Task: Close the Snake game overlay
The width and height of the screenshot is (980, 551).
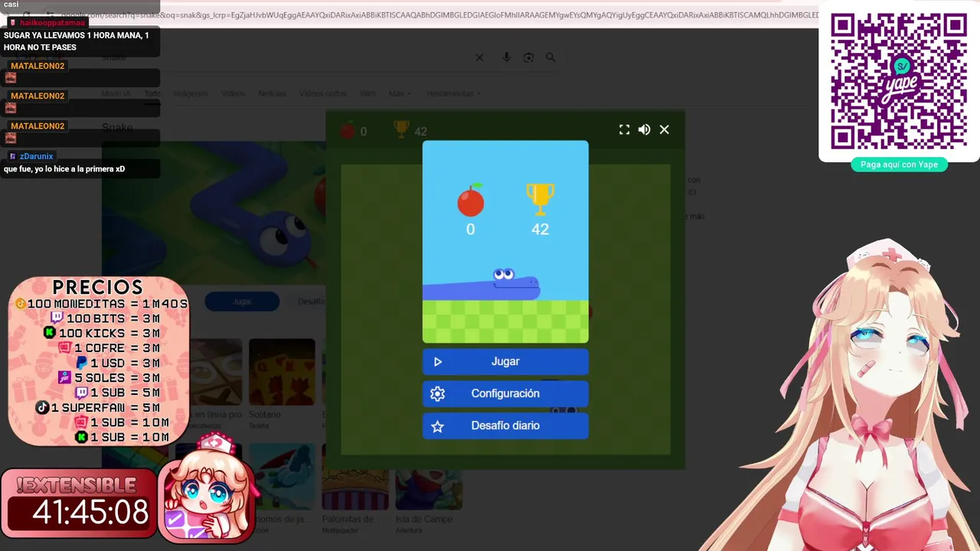Action: (665, 130)
